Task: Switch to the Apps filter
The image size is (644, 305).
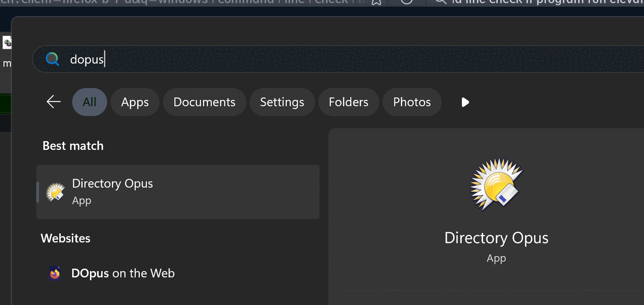Action: [135, 102]
